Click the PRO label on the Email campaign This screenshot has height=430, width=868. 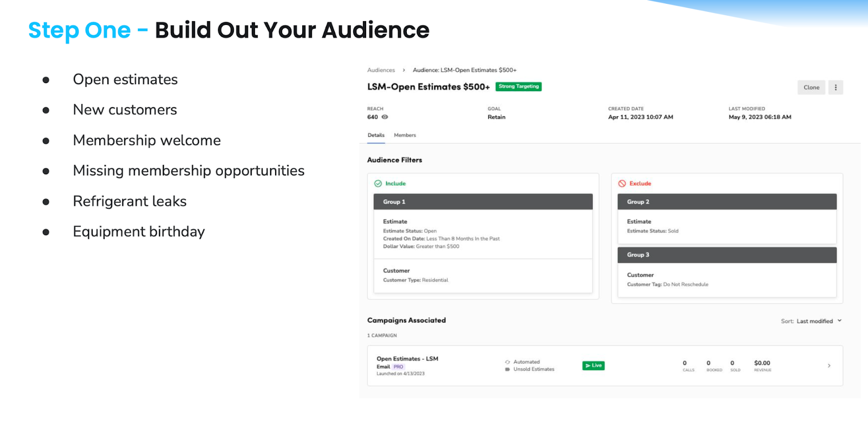[398, 366]
